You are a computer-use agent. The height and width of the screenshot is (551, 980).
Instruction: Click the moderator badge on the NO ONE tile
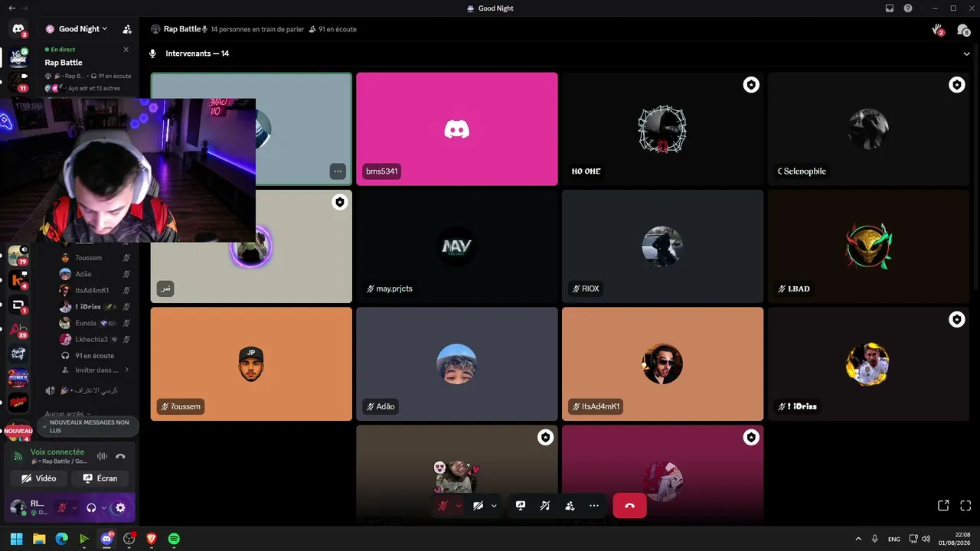tap(751, 85)
